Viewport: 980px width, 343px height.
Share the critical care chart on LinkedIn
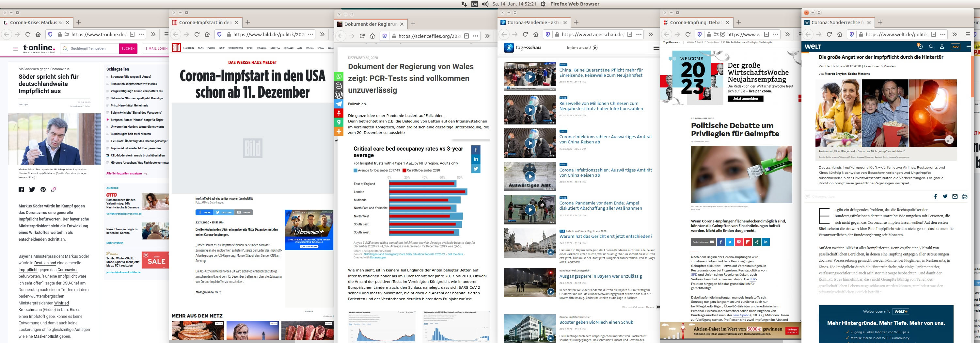[476, 159]
